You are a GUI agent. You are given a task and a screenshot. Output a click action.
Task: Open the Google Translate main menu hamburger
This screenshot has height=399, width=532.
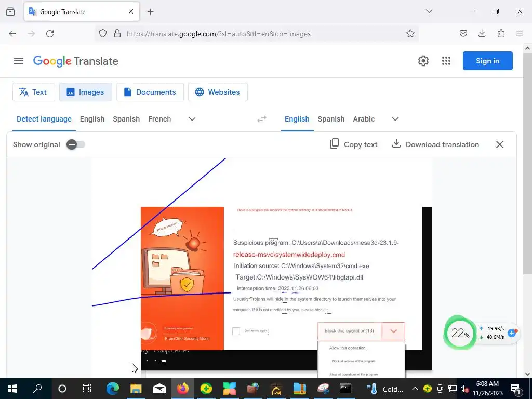click(x=19, y=61)
